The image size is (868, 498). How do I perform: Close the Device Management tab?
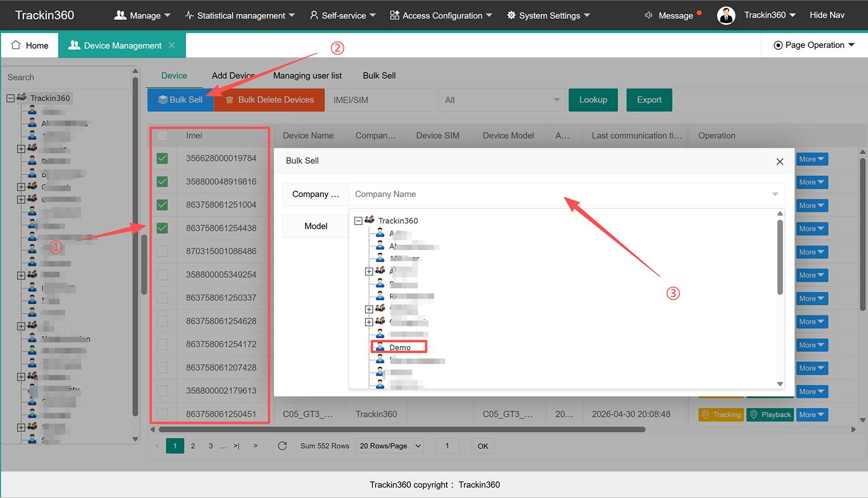(171, 45)
